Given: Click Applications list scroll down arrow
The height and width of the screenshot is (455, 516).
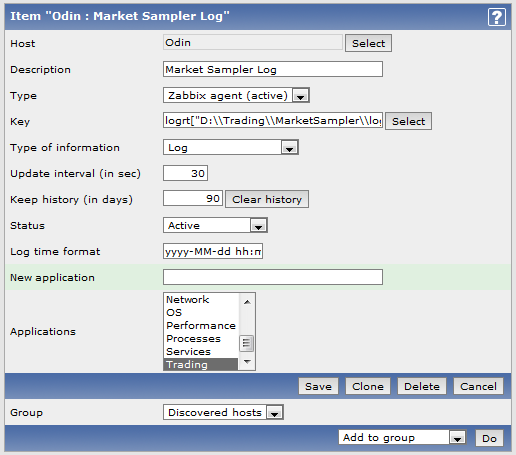Looking at the screenshot, I should pos(247,362).
